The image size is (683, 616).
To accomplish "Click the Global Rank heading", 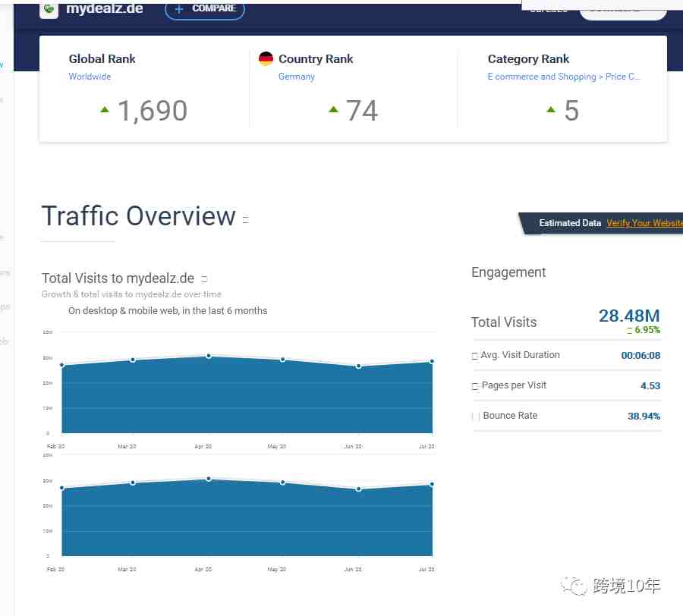I will (102, 58).
